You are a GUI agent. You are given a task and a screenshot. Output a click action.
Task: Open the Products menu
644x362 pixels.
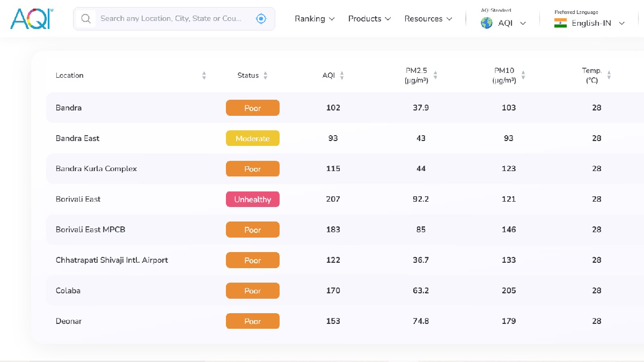pyautogui.click(x=370, y=19)
